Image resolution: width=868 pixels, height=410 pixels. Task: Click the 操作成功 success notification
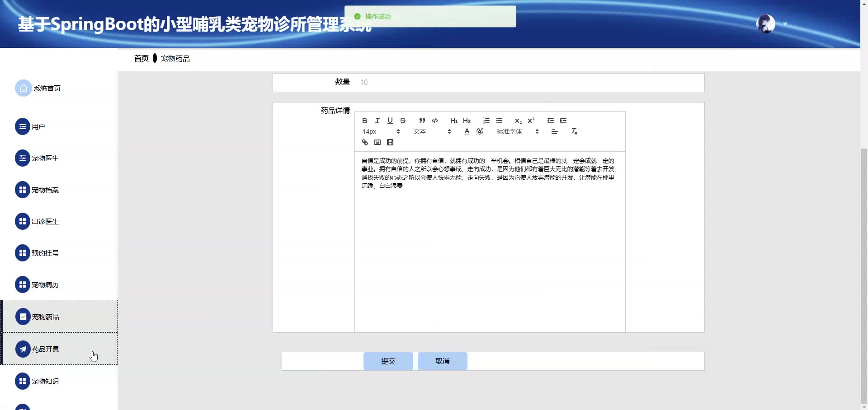(x=430, y=16)
